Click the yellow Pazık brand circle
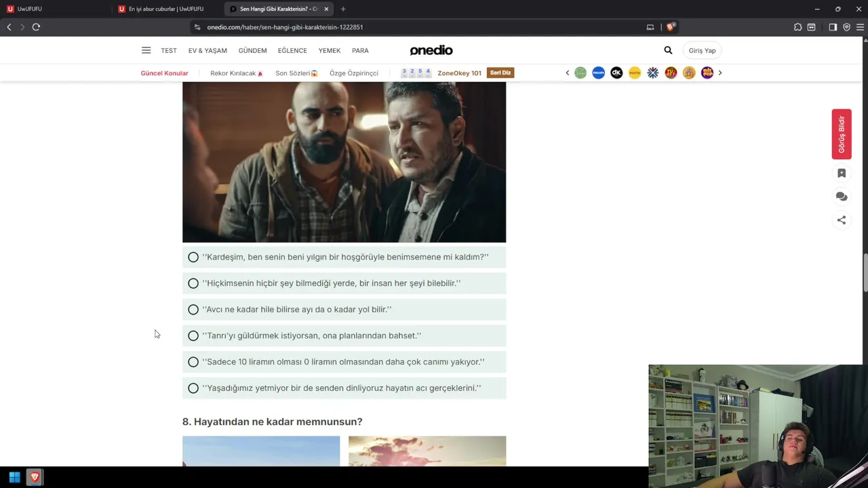Viewport: 868px width, 488px height. tap(635, 73)
